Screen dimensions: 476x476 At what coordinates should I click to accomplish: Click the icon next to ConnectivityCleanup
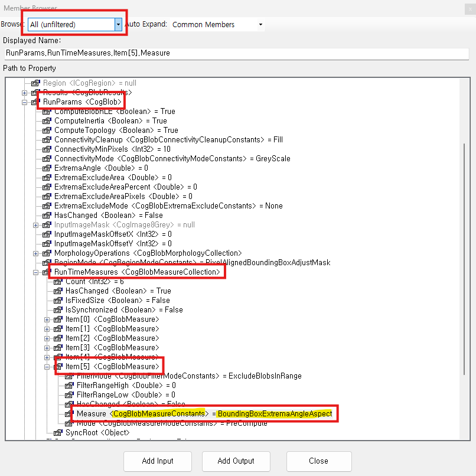(x=47, y=139)
